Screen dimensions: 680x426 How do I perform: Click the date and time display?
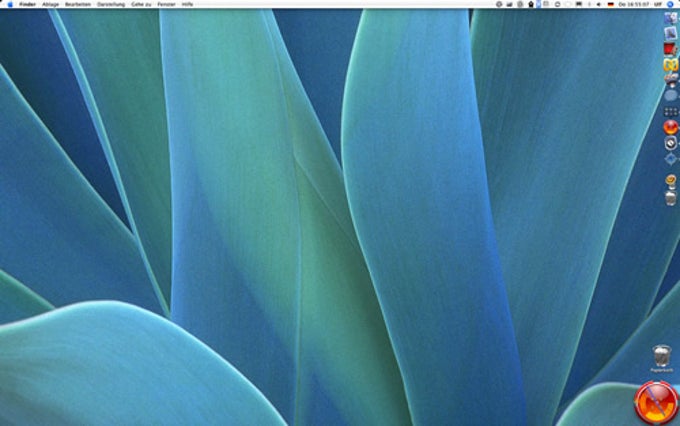click(x=634, y=4)
